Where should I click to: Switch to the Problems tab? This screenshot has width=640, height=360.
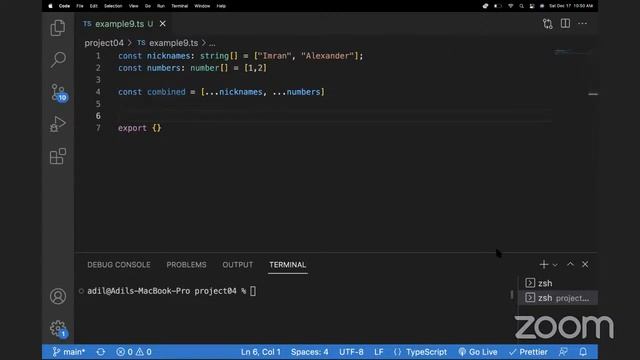pyautogui.click(x=186, y=265)
